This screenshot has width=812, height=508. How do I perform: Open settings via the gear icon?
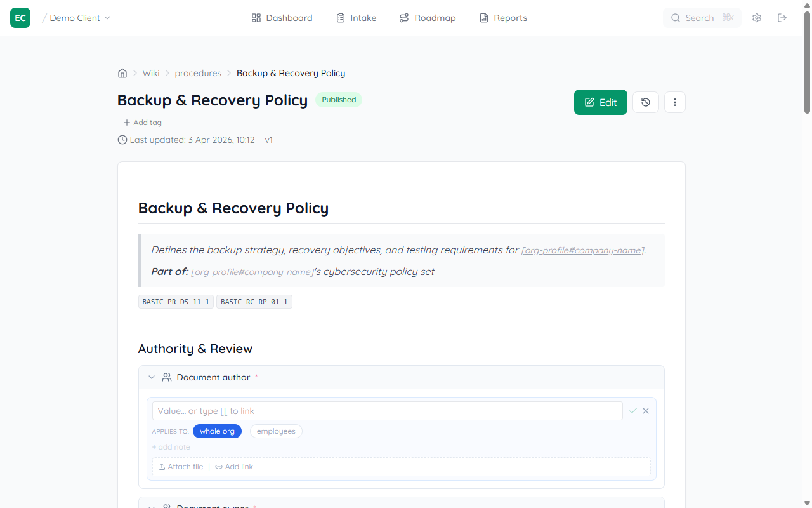point(756,18)
